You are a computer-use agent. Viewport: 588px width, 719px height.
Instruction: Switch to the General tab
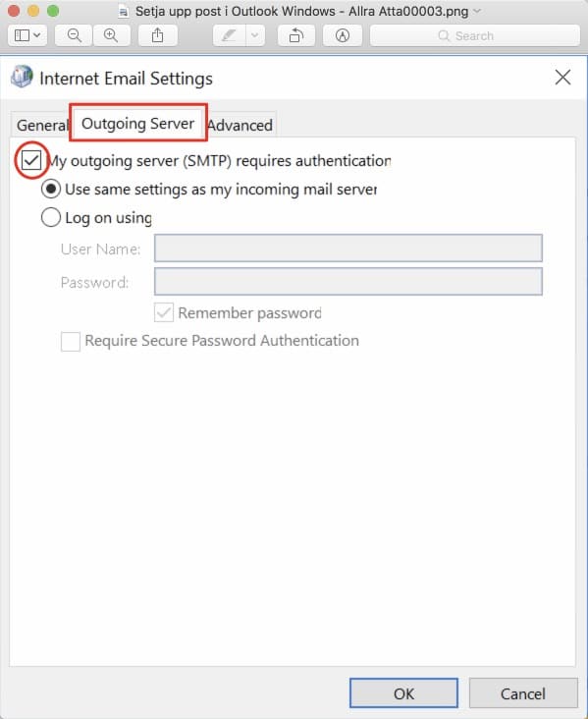(40, 125)
